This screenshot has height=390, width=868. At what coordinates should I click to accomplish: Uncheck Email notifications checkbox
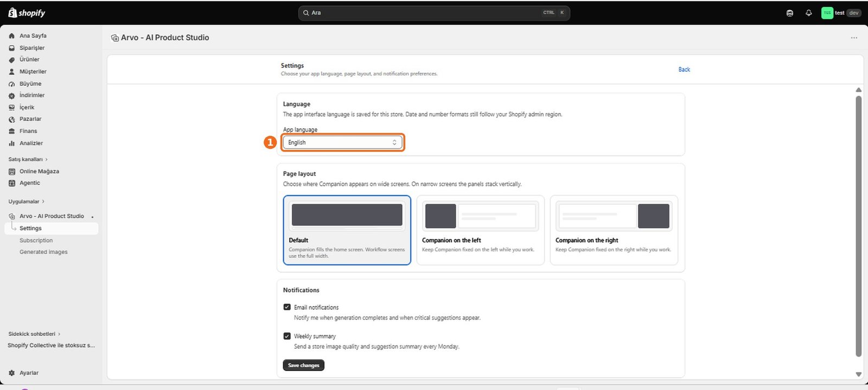pyautogui.click(x=287, y=307)
